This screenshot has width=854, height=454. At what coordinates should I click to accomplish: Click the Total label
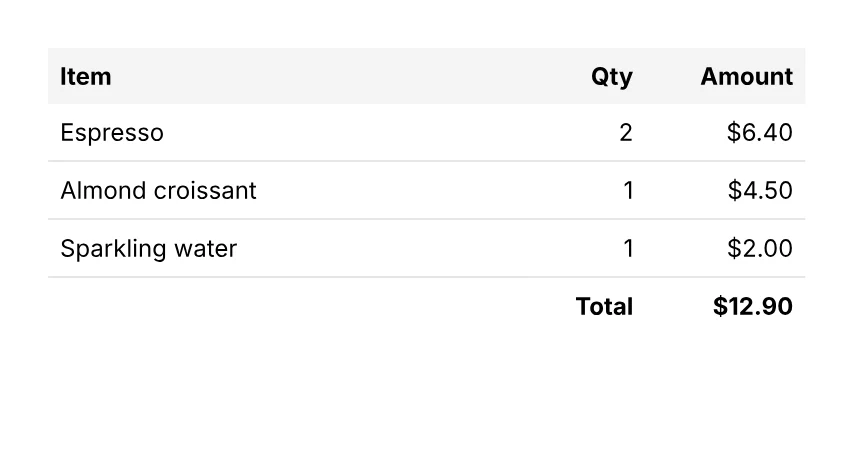click(x=604, y=306)
